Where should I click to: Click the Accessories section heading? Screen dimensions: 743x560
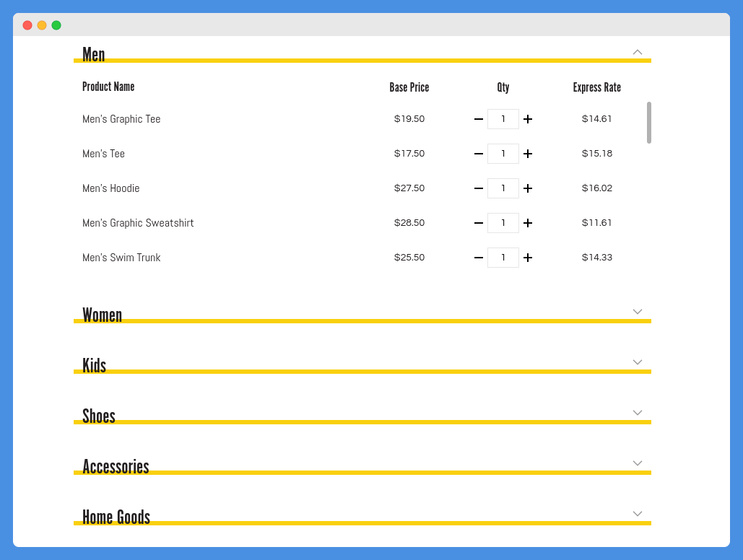(116, 467)
